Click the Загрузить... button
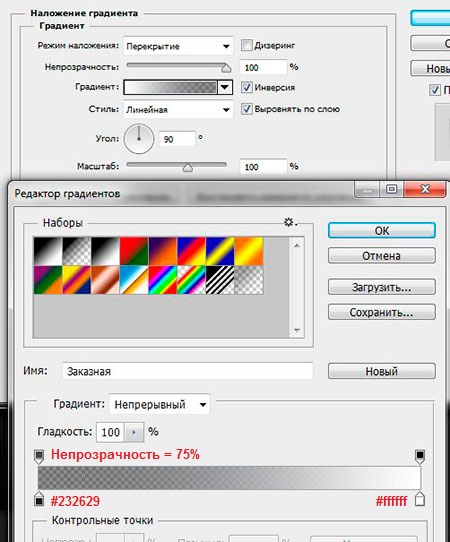This screenshot has width=450, height=542. tap(382, 287)
